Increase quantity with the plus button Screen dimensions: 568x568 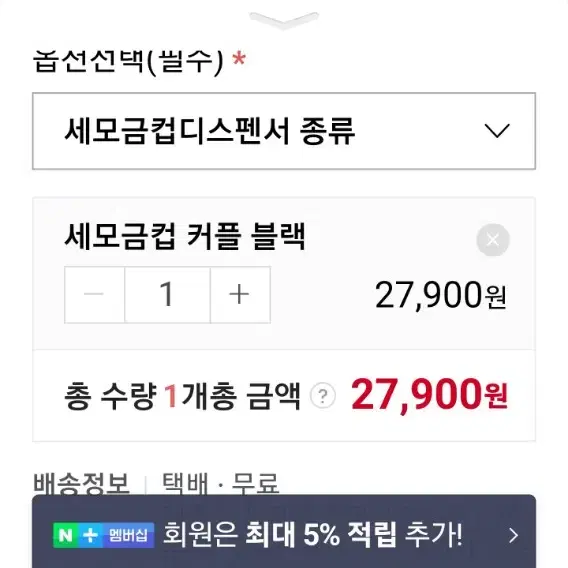coord(240,295)
